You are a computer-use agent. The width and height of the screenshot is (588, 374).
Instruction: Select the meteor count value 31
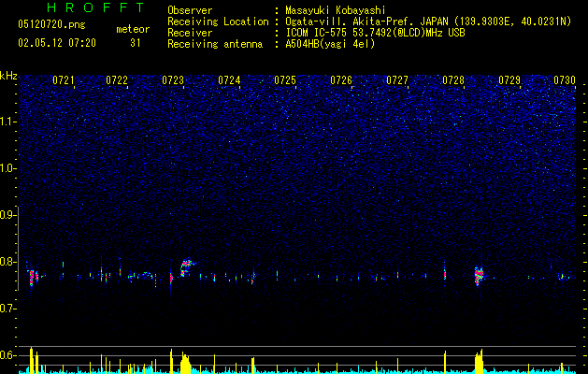pos(135,43)
